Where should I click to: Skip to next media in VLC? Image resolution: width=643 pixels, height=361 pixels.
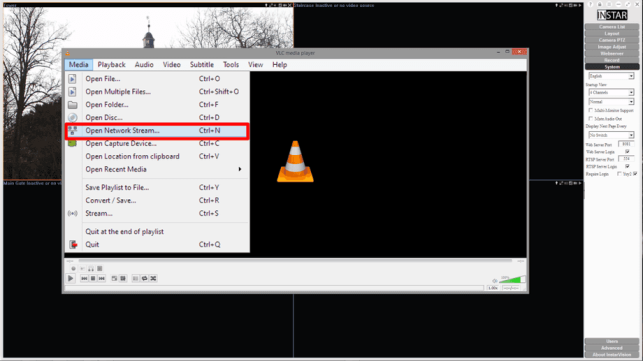[x=101, y=279]
